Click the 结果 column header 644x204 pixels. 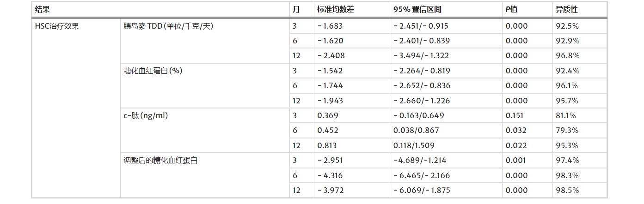tap(43, 9)
